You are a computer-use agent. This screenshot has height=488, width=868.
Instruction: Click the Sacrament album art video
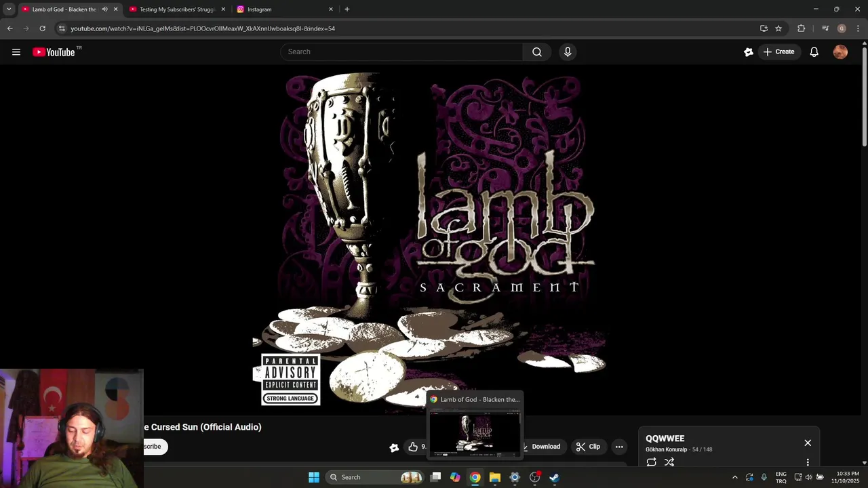(x=431, y=239)
